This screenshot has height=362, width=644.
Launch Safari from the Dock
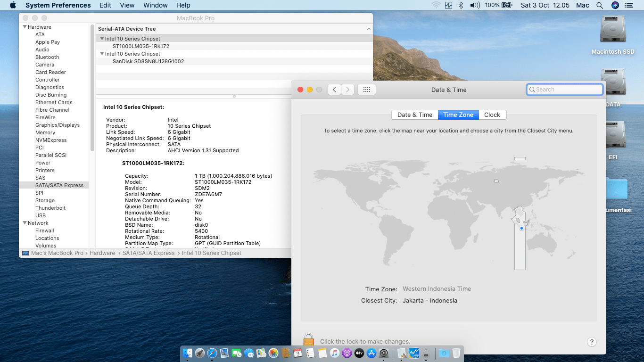(x=212, y=353)
